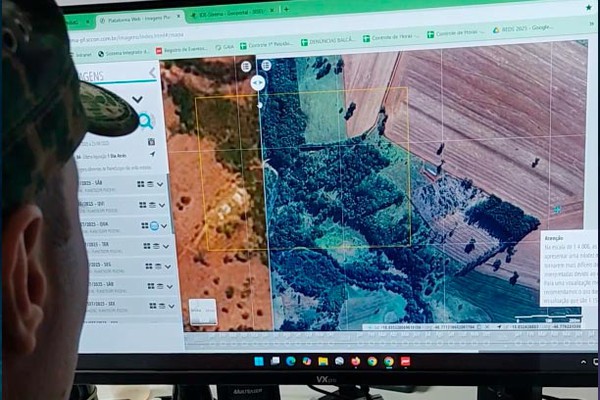Show hidden system tray icons
This screenshot has height=400, width=600.
(x=583, y=362)
